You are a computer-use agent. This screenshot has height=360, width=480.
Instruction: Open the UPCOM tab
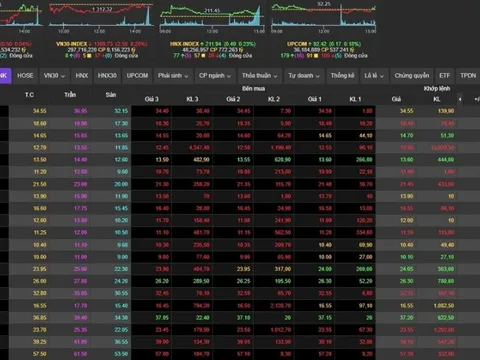tap(137, 76)
